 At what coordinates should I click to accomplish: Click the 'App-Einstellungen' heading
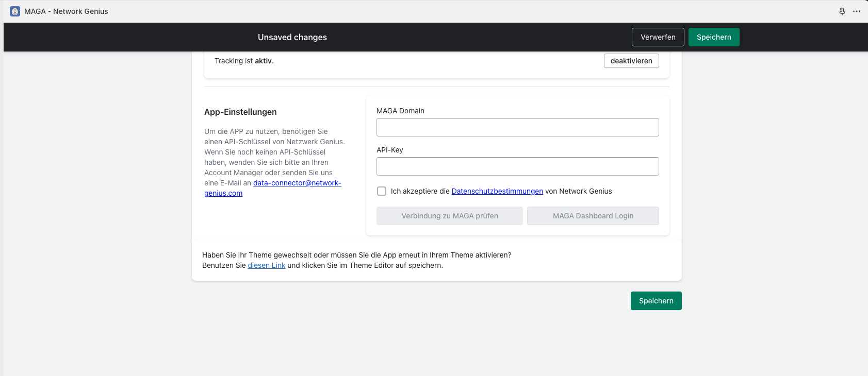240,112
